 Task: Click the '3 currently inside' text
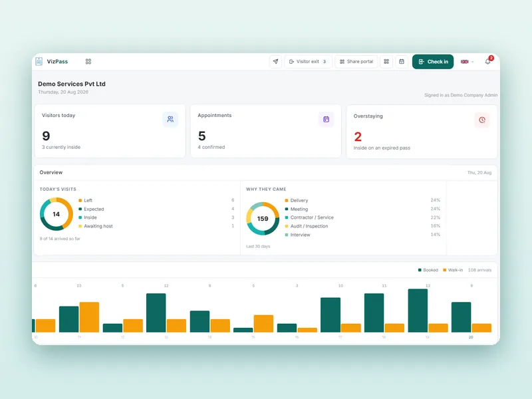coord(61,147)
